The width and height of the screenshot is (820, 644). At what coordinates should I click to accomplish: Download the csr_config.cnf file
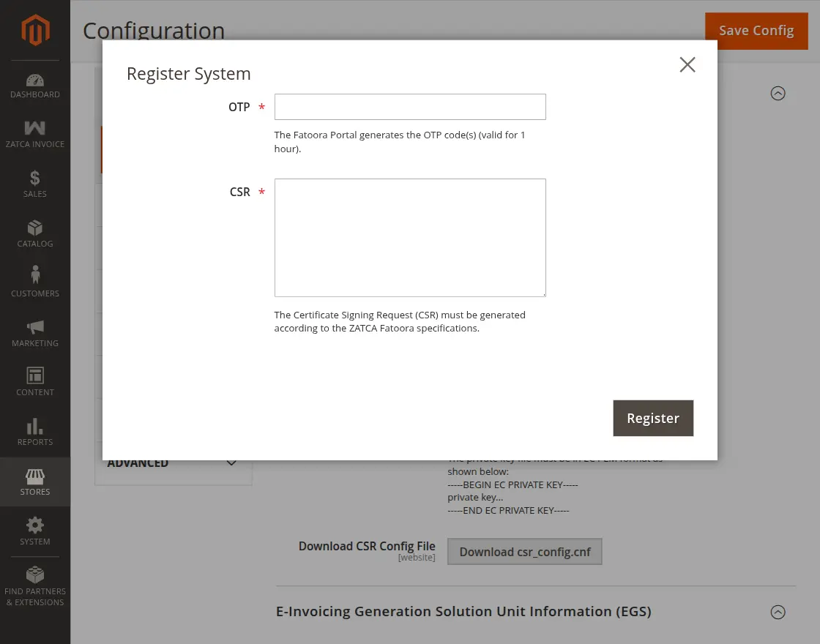coord(524,552)
